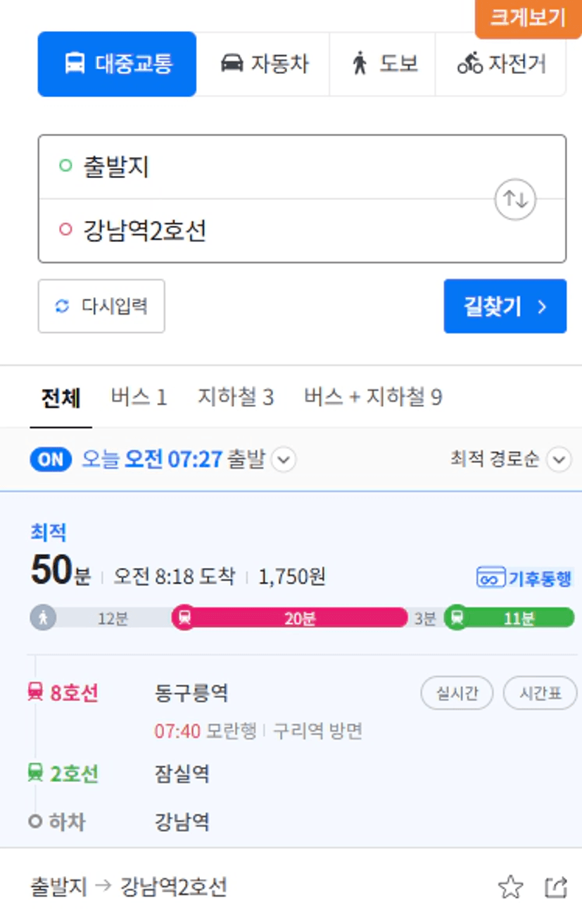
Task: Click the favorite star icon
Action: [x=510, y=887]
